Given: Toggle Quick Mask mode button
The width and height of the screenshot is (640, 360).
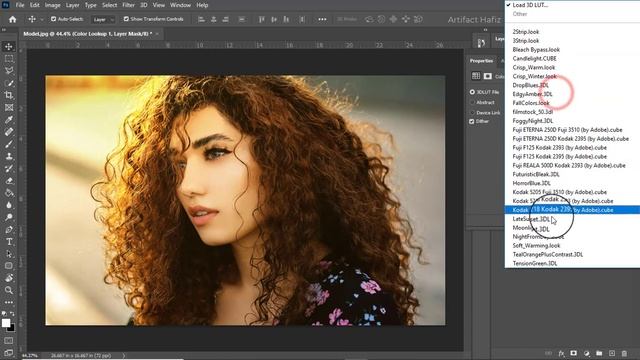Looking at the screenshot, I should [9, 340].
